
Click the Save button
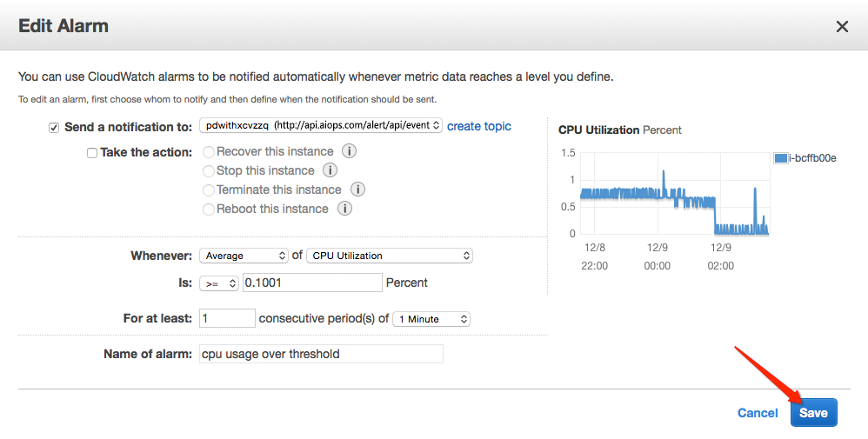coord(814,412)
